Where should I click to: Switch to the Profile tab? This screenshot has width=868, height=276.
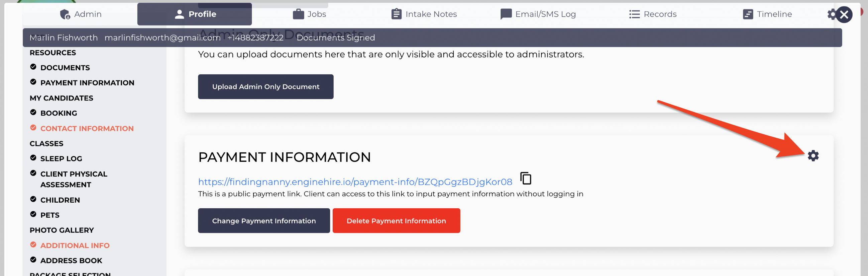194,14
